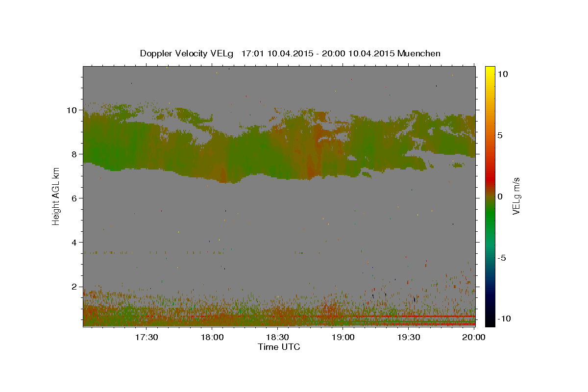
Task: Click the colorbar value 5 label
Action: pyautogui.click(x=500, y=135)
